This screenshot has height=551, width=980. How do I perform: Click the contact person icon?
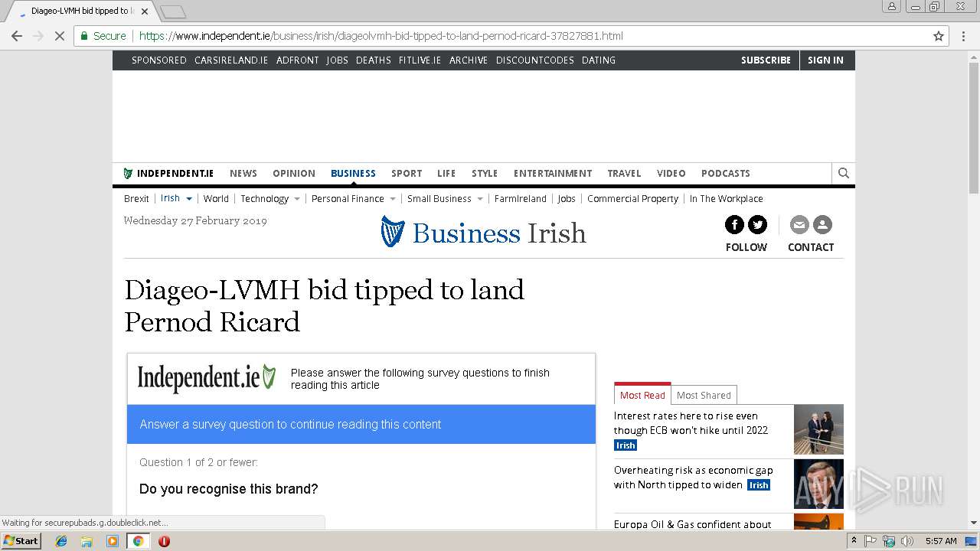pos(822,224)
